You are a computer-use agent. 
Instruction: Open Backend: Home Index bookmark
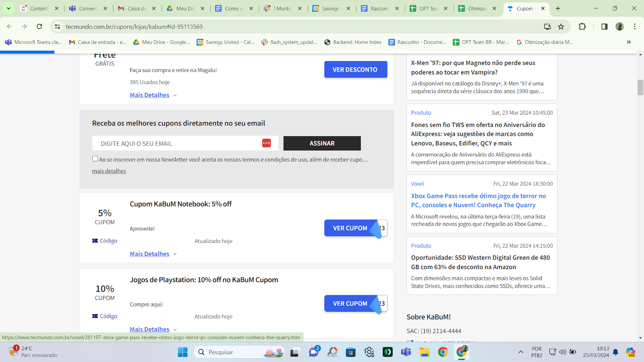click(353, 42)
